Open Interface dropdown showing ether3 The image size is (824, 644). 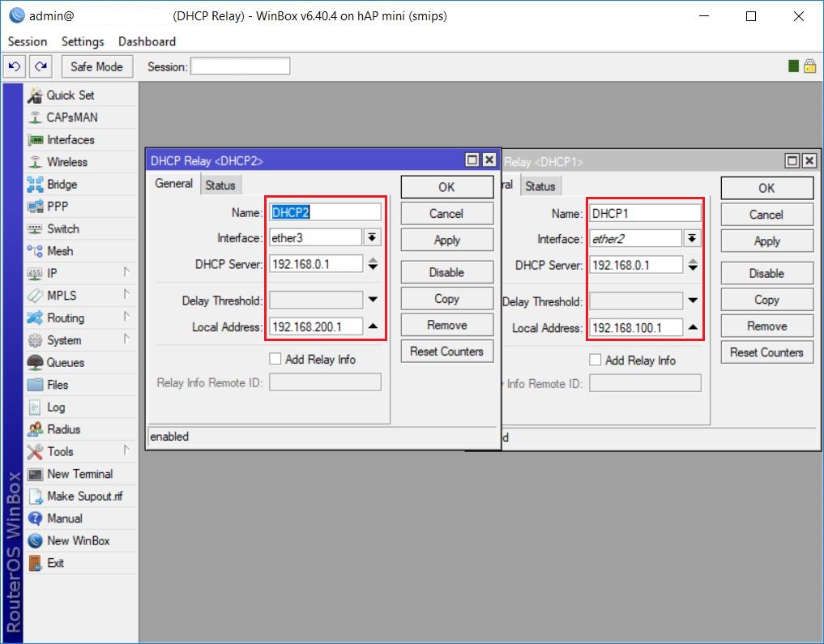372,237
